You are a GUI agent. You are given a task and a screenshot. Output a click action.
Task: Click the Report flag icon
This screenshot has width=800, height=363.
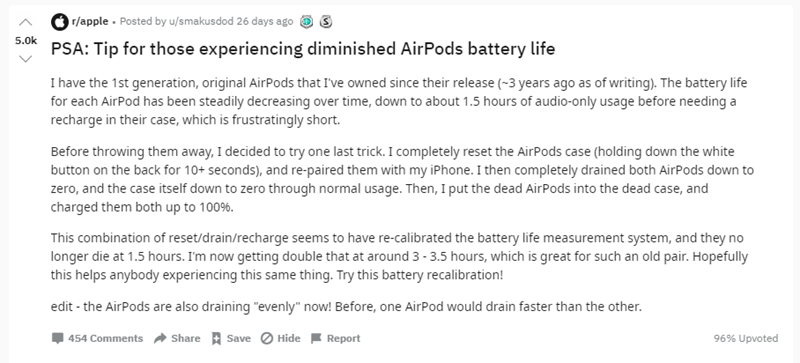(316, 338)
